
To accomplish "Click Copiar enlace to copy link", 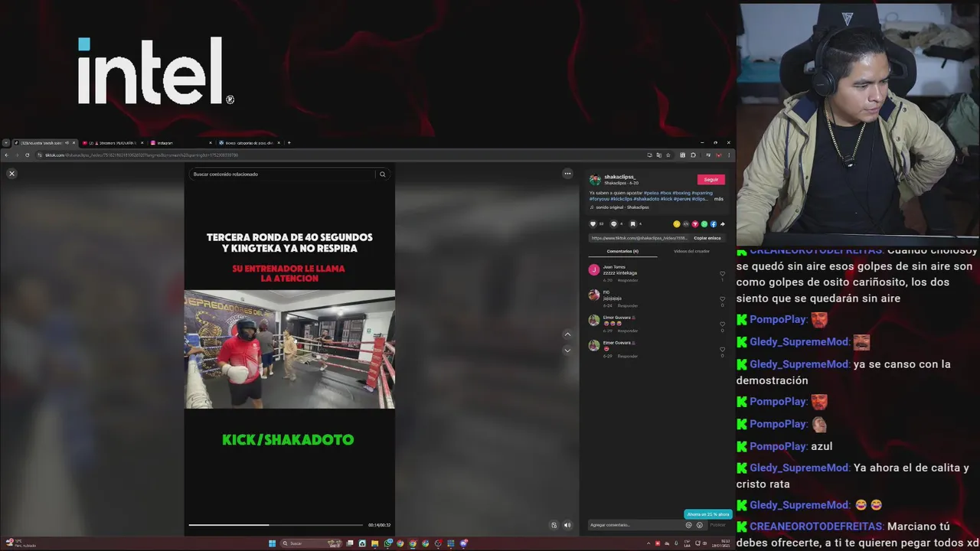I will [707, 238].
